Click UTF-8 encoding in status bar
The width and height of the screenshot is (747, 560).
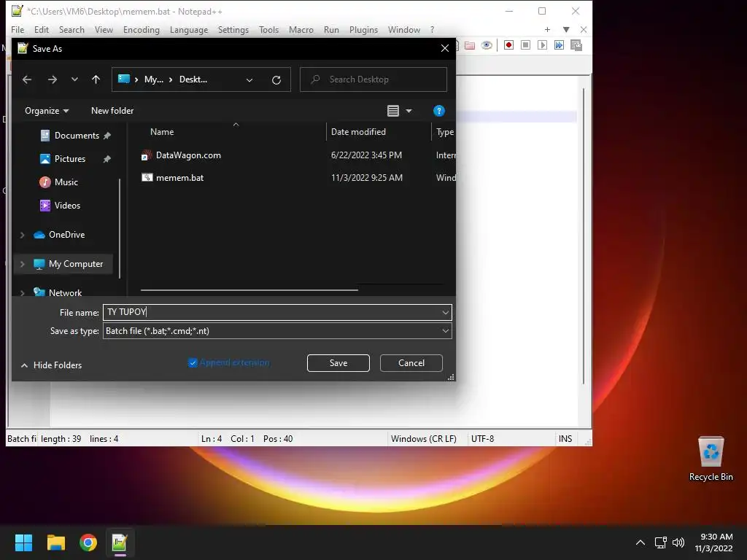click(483, 438)
